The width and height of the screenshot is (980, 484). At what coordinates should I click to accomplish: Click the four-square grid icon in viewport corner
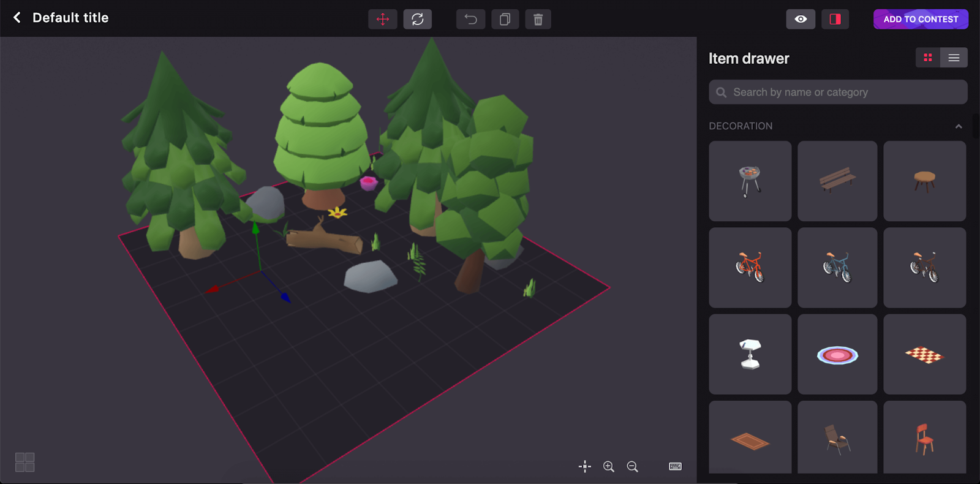[25, 463]
